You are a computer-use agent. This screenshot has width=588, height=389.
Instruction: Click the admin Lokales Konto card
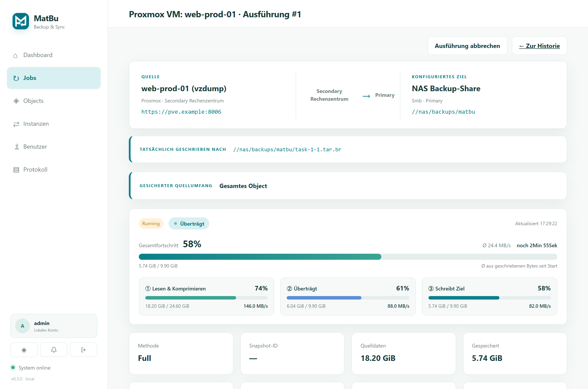point(54,326)
